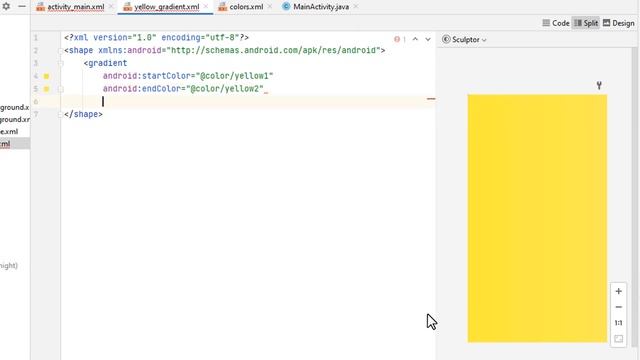Select the highlighted .xml file in project tree
This screenshot has height=360, width=640.
(x=5, y=144)
